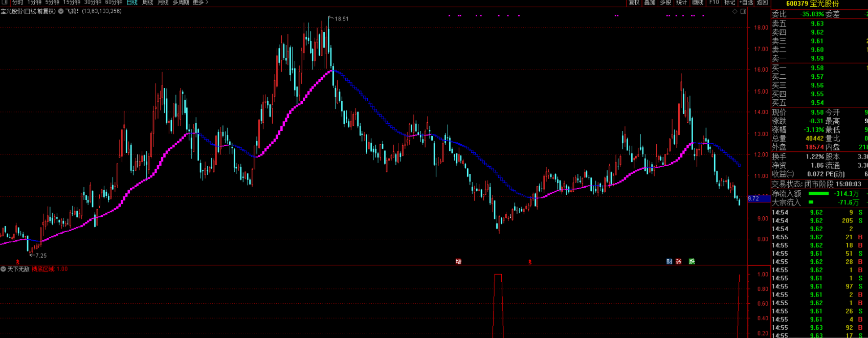Image resolution: width=868 pixels, height=338 pixels.
Task: Click the 总量 40442 value
Action: point(814,139)
